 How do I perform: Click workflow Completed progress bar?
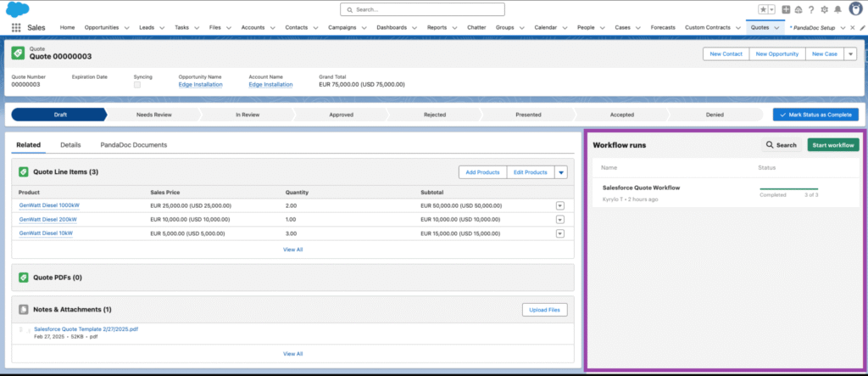(789, 189)
